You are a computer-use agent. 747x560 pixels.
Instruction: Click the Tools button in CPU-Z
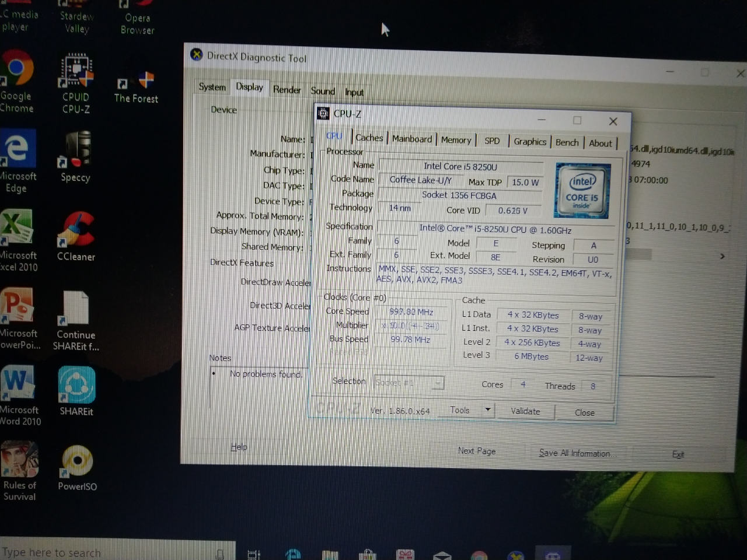click(460, 410)
